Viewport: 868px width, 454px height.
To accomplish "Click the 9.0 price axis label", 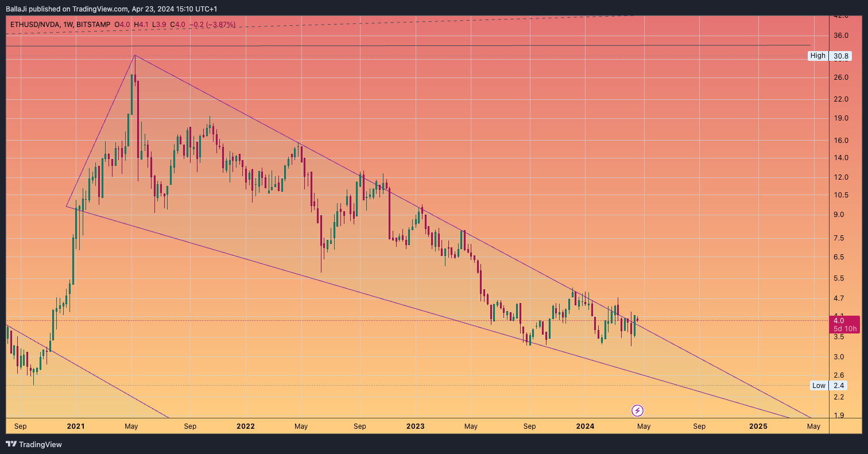I will pyautogui.click(x=839, y=215).
